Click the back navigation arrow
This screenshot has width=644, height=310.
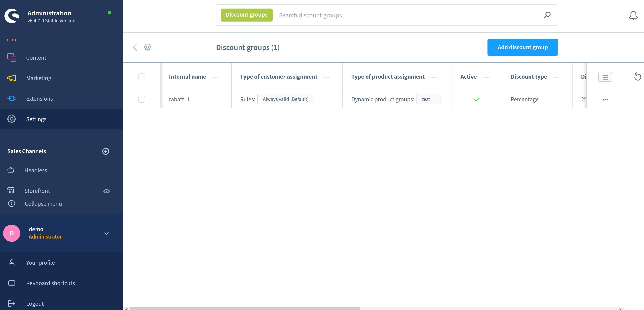point(135,47)
